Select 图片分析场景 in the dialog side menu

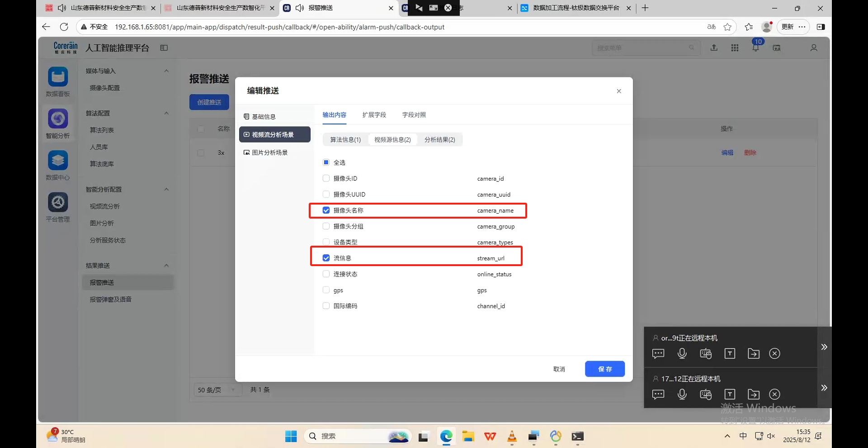275,153
